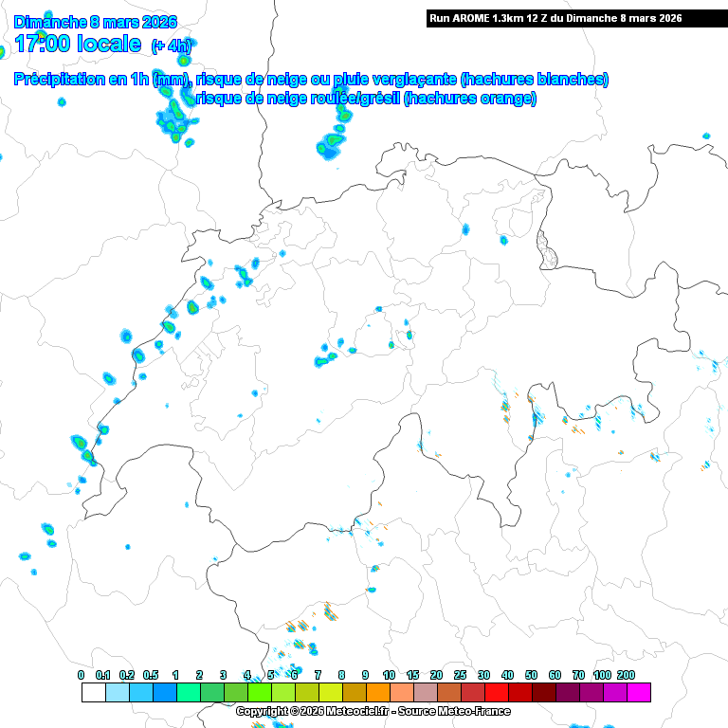Screen dimensions: 728x728
Task: Click the Précipitation en 1h title line
Action: [x=311, y=80]
